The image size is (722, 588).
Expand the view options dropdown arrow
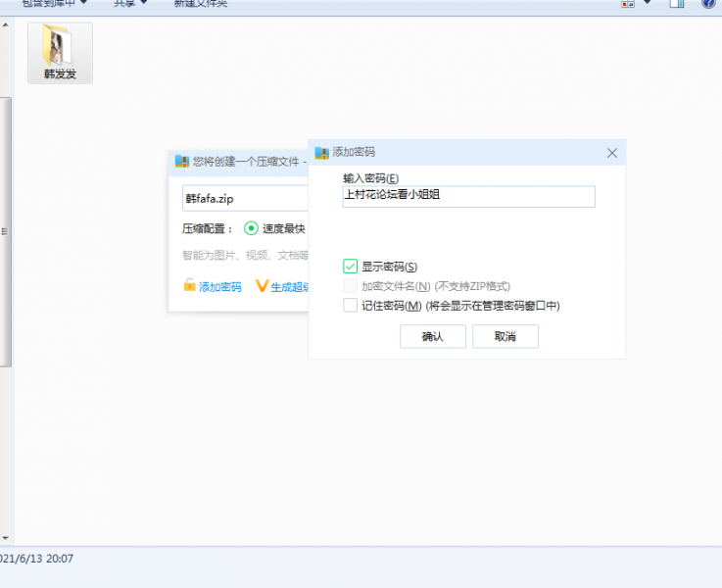pyautogui.click(x=648, y=3)
